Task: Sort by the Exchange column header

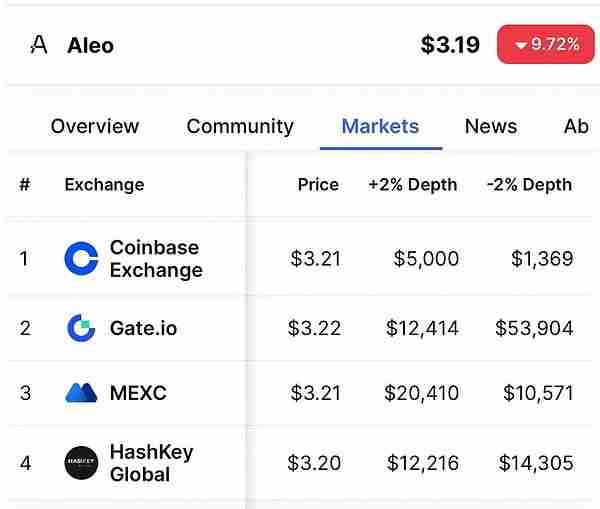Action: (x=104, y=184)
